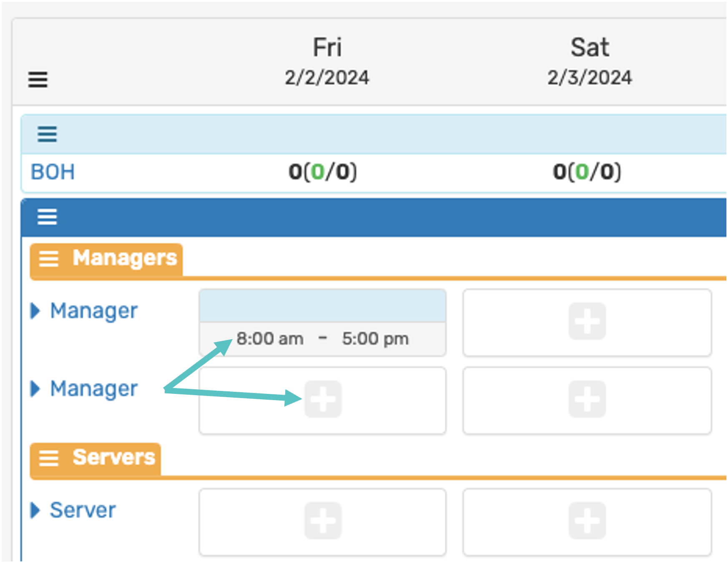
Task: Add a Friday shift for the second Manager
Action: (323, 399)
